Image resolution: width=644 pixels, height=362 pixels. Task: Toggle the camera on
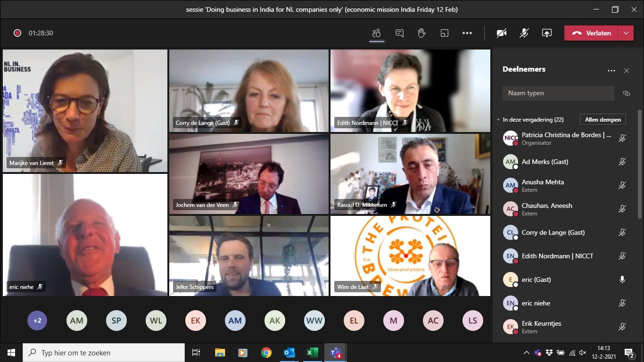click(502, 33)
